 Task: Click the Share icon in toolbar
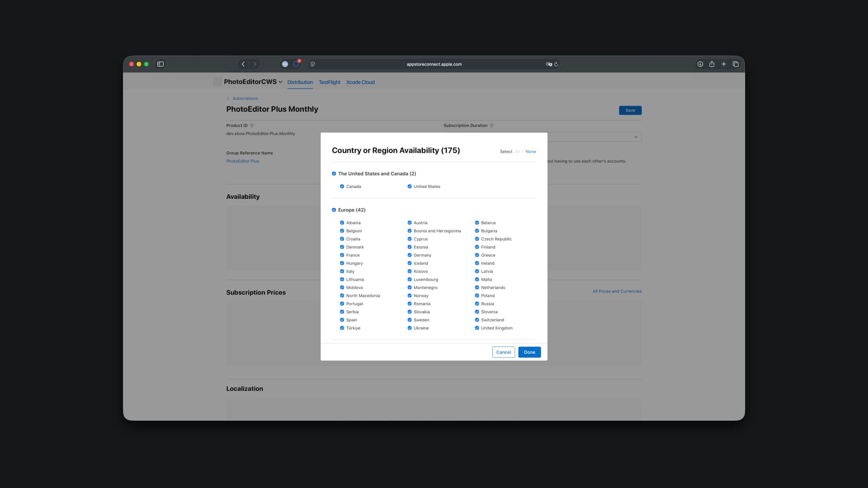click(x=712, y=64)
